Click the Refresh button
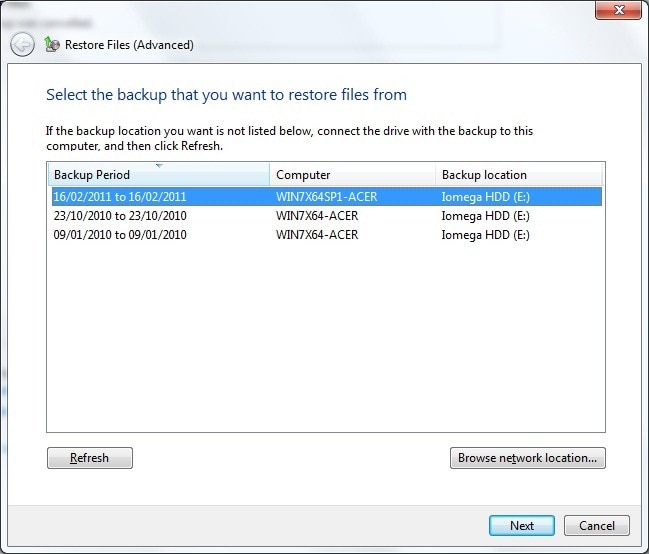This screenshot has height=554, width=649. pyautogui.click(x=90, y=458)
